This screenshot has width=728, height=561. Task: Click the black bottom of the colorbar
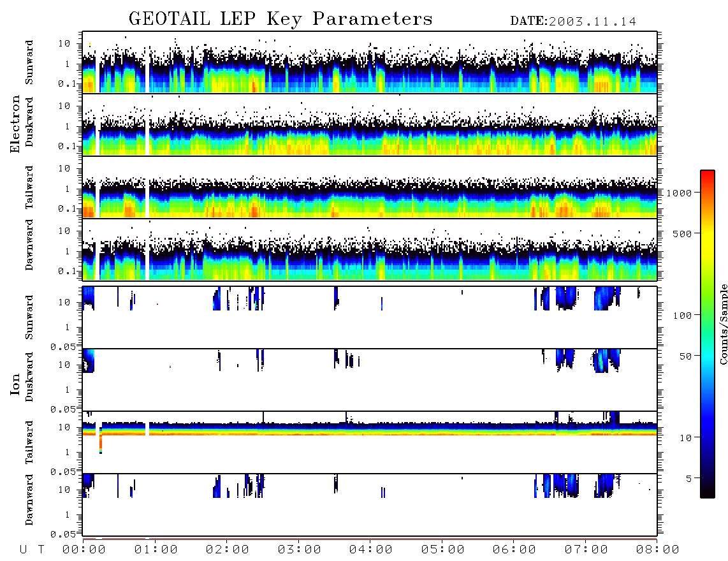click(708, 492)
